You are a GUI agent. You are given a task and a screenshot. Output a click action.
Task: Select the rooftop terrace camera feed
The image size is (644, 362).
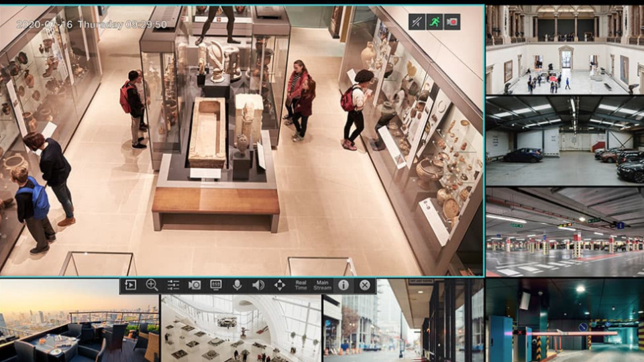79,322
